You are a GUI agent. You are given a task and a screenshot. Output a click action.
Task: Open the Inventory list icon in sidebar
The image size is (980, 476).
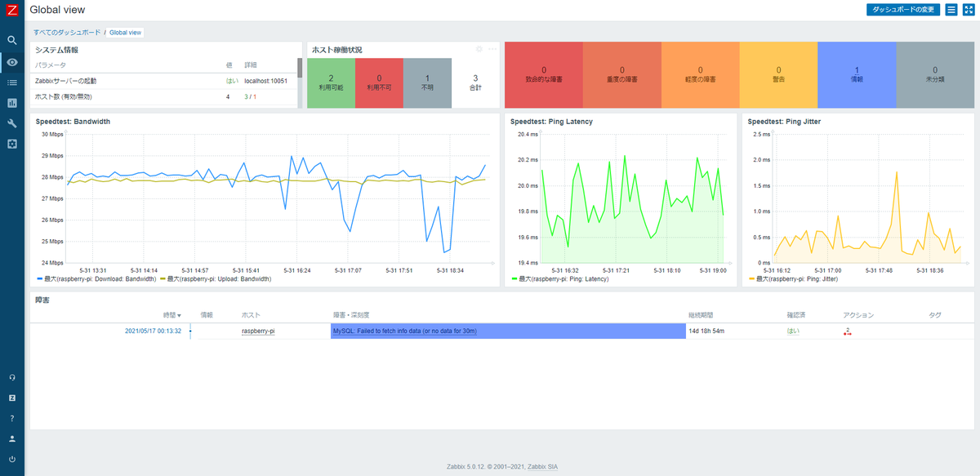[11, 82]
